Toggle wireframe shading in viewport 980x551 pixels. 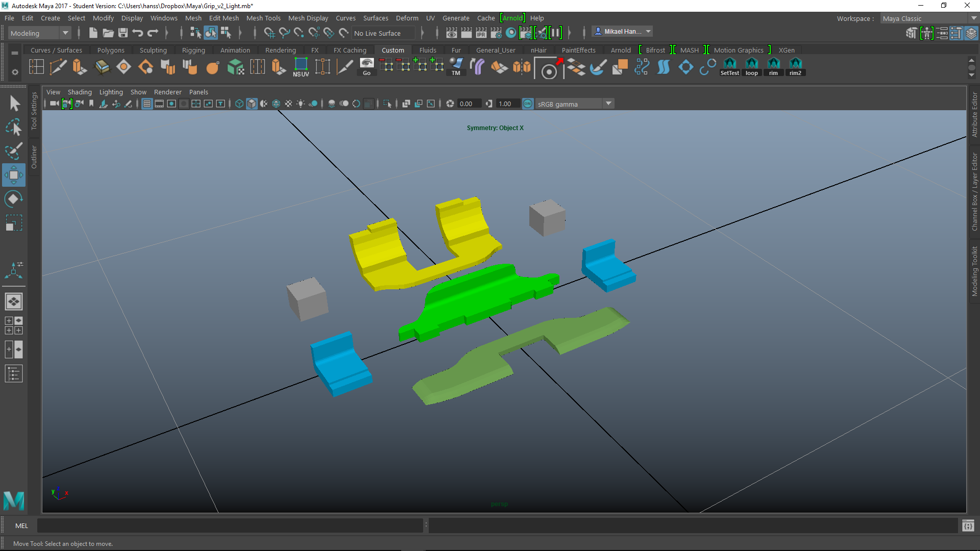click(239, 104)
